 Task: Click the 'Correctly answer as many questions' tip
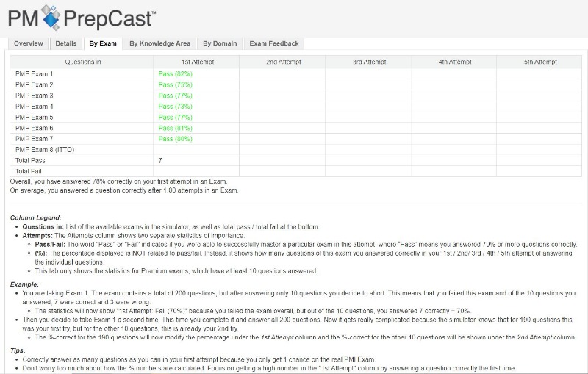click(x=198, y=360)
